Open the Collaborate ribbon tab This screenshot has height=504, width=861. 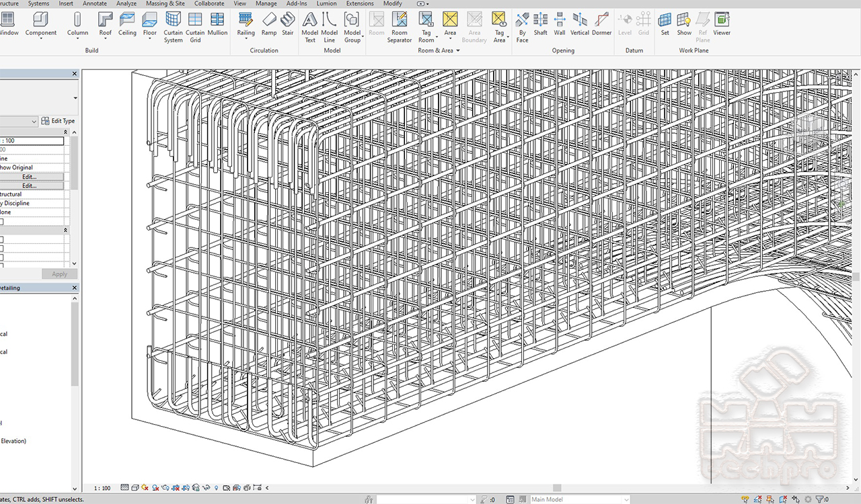[x=209, y=3]
